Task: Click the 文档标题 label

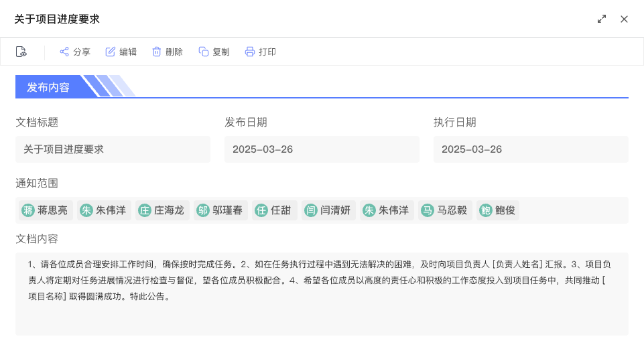Action: tap(37, 123)
